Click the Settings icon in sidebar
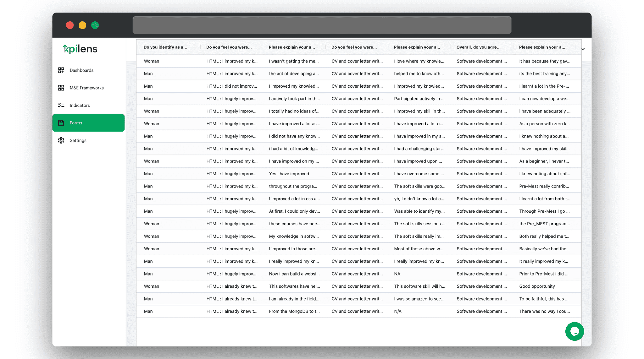The height and width of the screenshot is (359, 644). coord(62,140)
